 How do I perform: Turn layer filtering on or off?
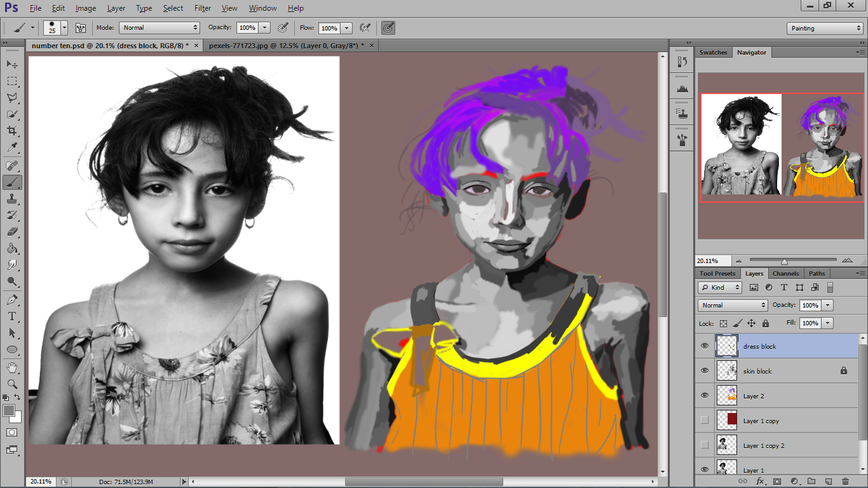click(x=830, y=287)
